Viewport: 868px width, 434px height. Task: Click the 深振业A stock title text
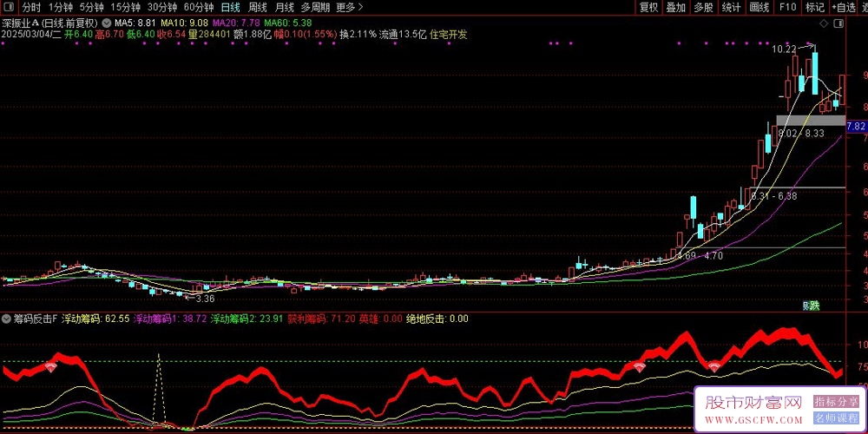pos(21,23)
